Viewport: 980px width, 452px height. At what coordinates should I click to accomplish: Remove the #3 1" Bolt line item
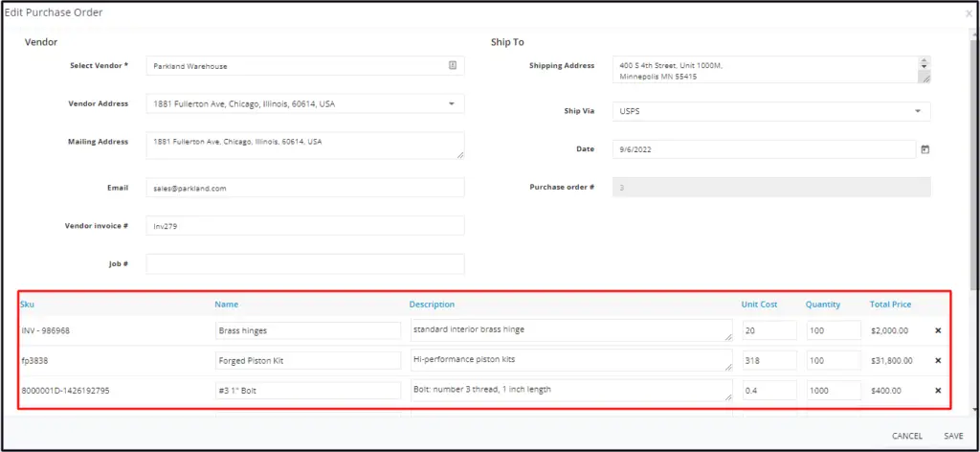tap(938, 391)
